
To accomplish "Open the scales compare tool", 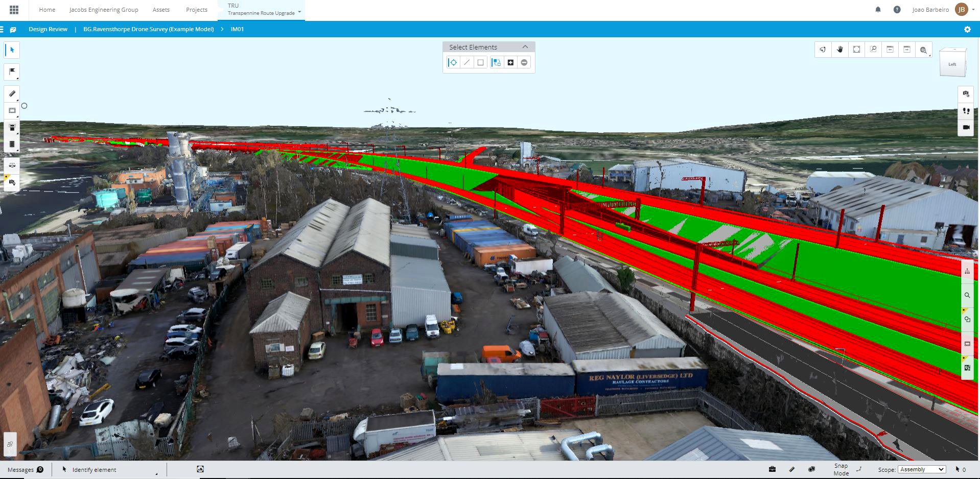I will [x=12, y=165].
